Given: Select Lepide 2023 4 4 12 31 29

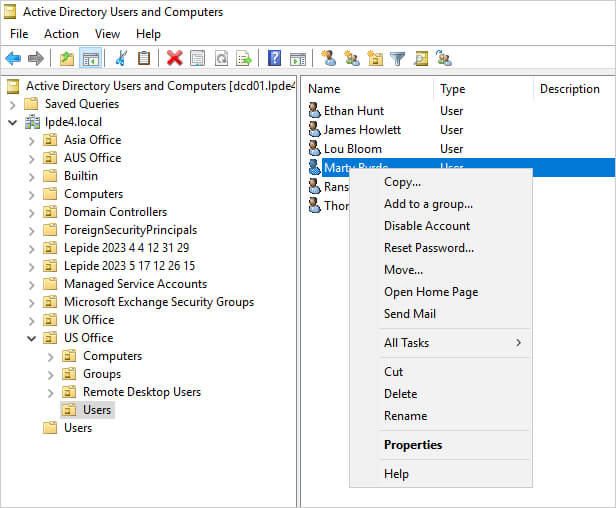Looking at the screenshot, I should (x=126, y=248).
